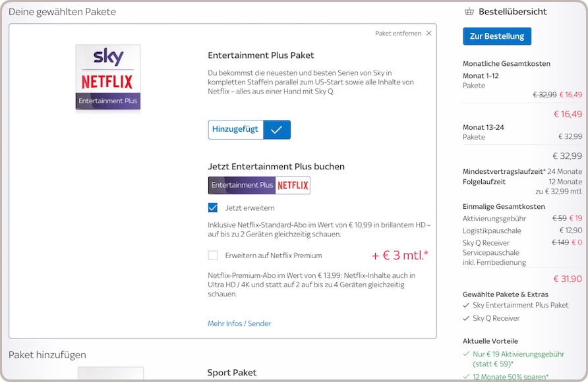Click the 12 Monate 50% sparen benefit
The width and height of the screenshot is (588, 382).
pyautogui.click(x=510, y=377)
